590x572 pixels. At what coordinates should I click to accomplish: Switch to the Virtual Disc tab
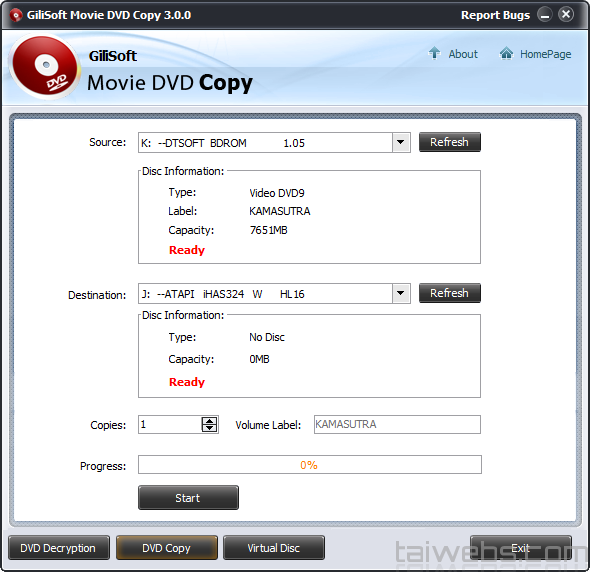point(274,548)
